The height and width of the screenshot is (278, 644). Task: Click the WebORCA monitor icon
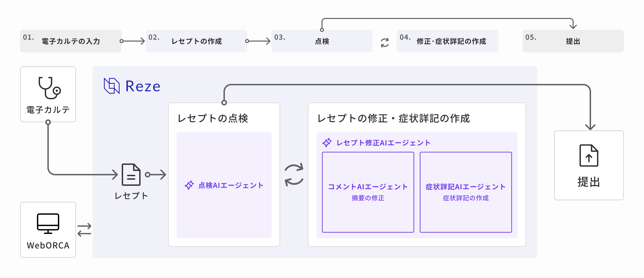coord(48,223)
